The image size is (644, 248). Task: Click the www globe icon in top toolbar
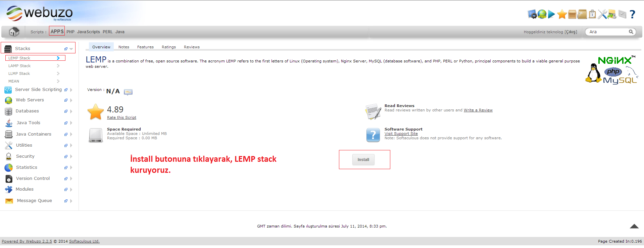542,14
